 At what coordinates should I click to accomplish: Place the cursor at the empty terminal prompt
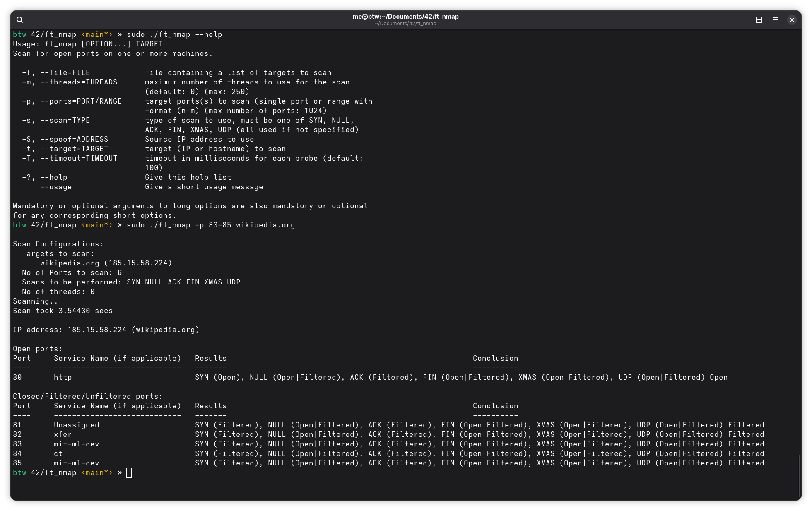[129, 472]
